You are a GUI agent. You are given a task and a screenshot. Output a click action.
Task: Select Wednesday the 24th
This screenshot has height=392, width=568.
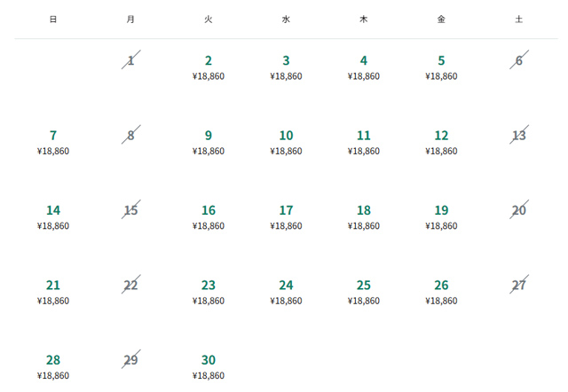[x=286, y=292]
